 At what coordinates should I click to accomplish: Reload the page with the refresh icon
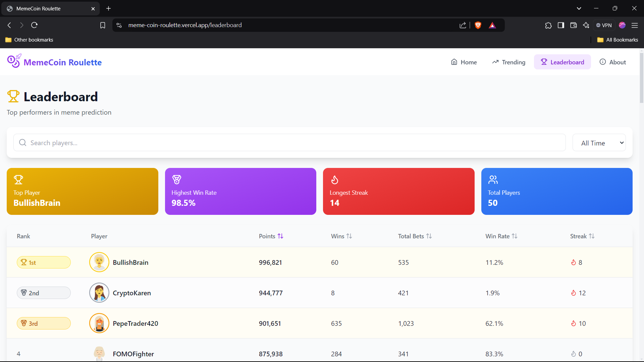[34, 25]
